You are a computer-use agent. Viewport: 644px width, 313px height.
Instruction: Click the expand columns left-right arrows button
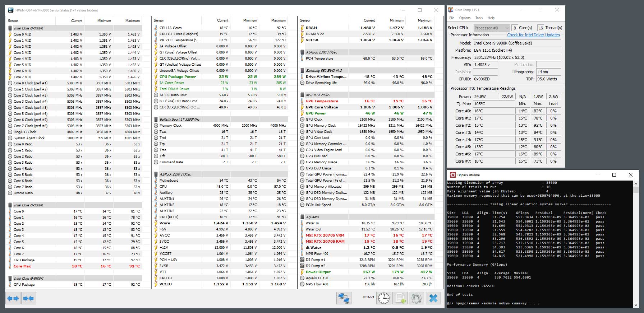pyautogui.click(x=13, y=298)
